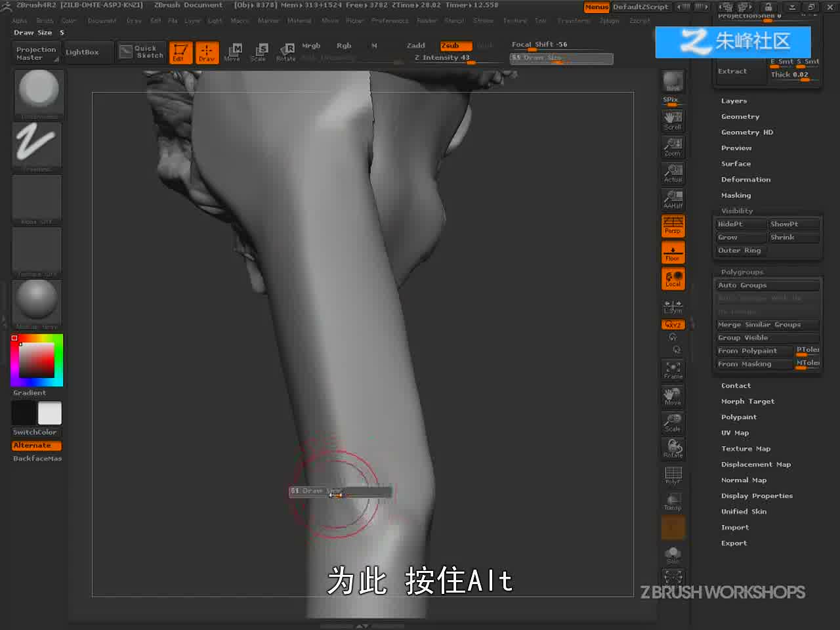
Task: Click the right shelf Scale view icon
Action: coord(673,423)
